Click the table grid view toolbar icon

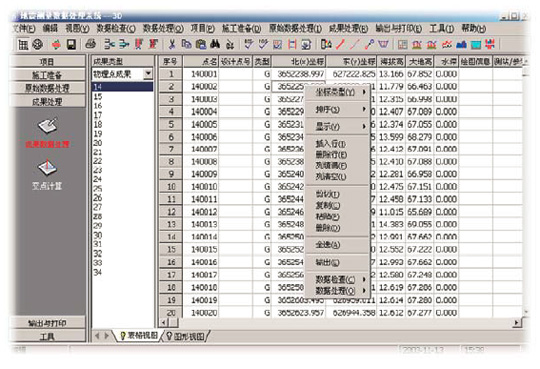pyautogui.click(x=23, y=44)
